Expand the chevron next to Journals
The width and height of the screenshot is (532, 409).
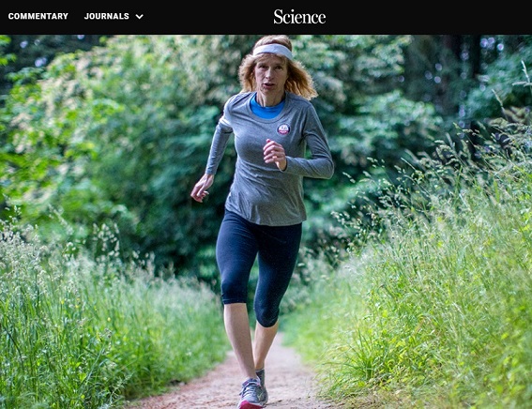[140, 17]
